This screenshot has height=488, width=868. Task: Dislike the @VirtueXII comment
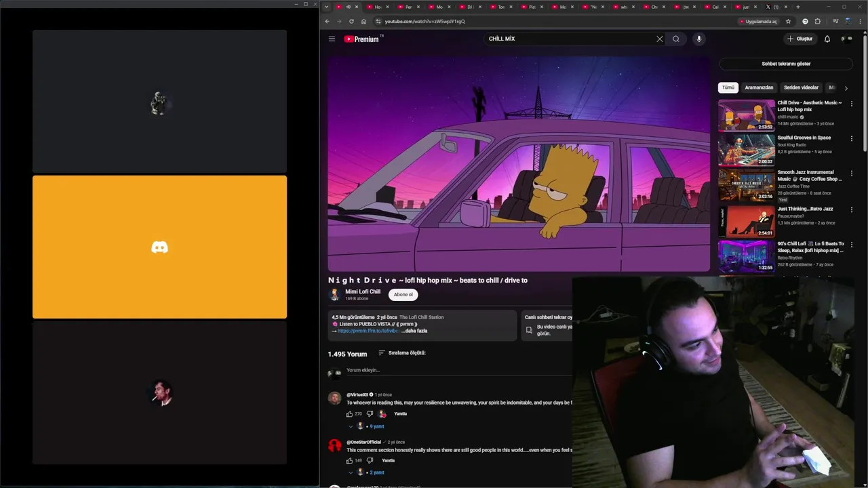[370, 413]
